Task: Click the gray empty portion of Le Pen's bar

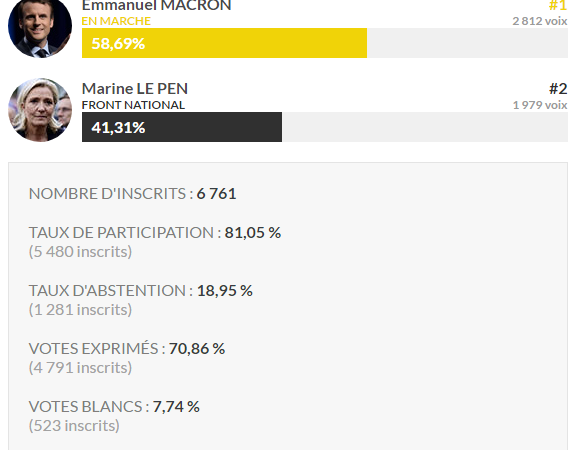Action: [x=425, y=127]
